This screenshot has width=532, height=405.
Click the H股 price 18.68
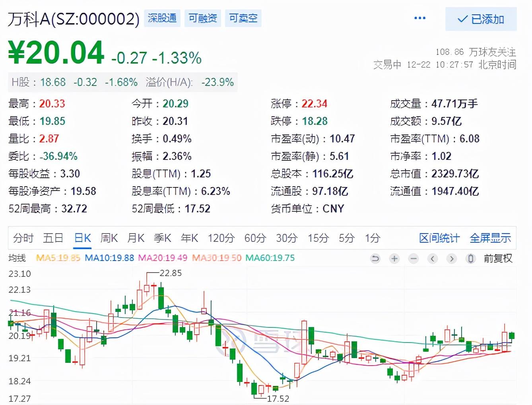[x=53, y=82]
